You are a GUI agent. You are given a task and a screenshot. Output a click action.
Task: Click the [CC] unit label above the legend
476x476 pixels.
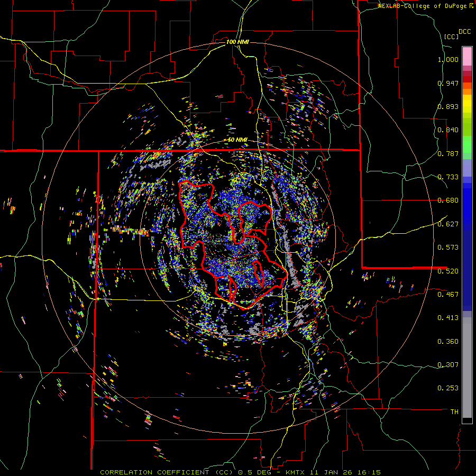coord(451,36)
